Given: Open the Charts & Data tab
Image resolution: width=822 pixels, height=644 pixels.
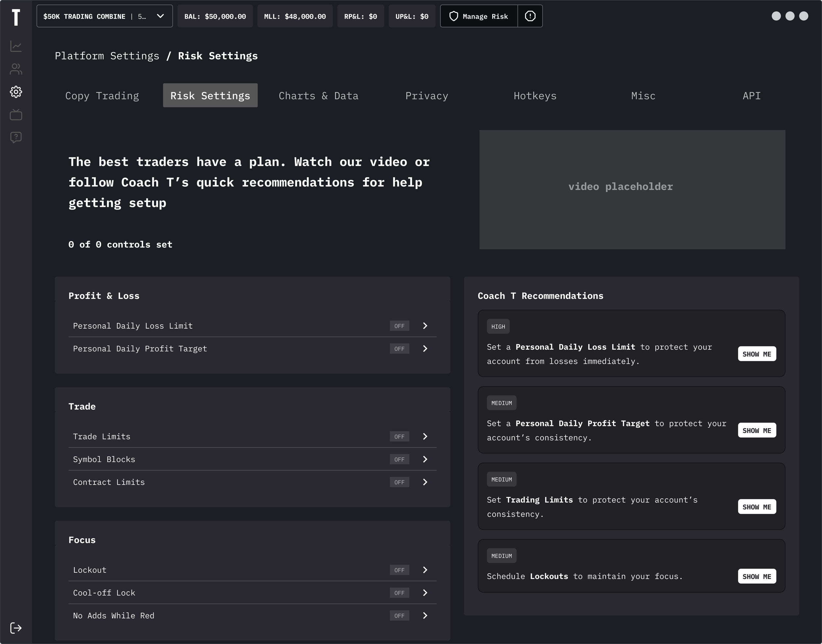Looking at the screenshot, I should (x=318, y=95).
